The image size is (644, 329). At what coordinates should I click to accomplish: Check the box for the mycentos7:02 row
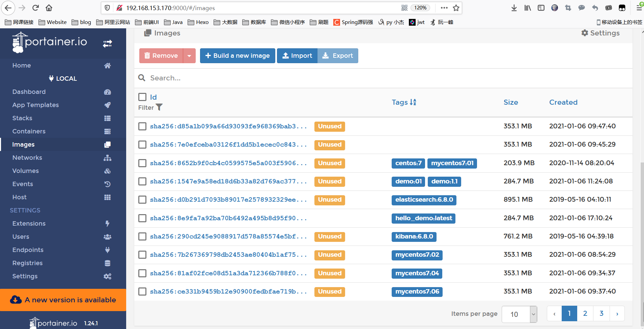pos(142,255)
